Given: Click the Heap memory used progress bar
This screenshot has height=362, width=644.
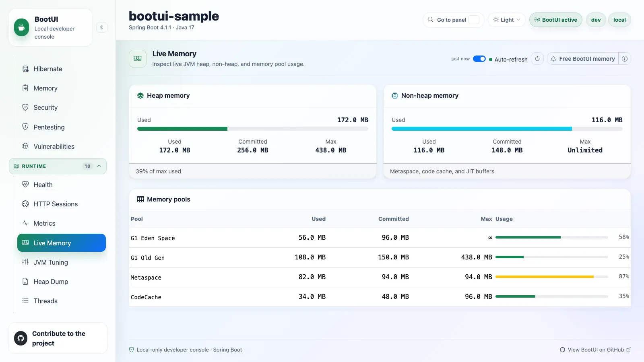Looking at the screenshot, I should [x=253, y=129].
